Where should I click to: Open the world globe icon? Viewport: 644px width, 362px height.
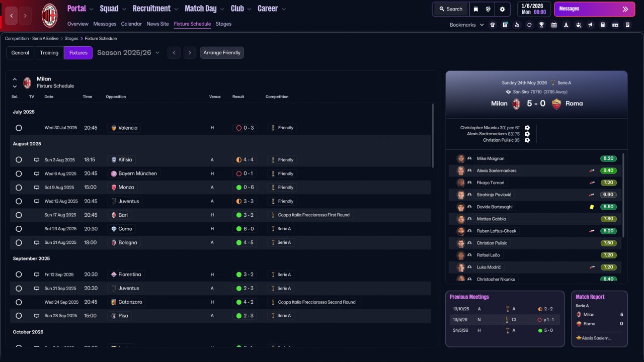(488, 9)
